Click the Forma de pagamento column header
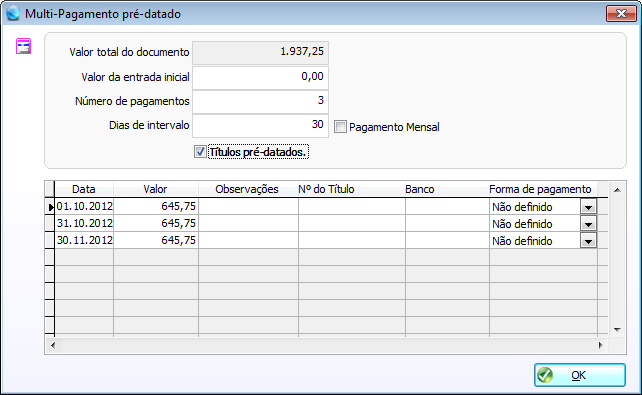Screen dimensions: 642x395 click(543, 189)
